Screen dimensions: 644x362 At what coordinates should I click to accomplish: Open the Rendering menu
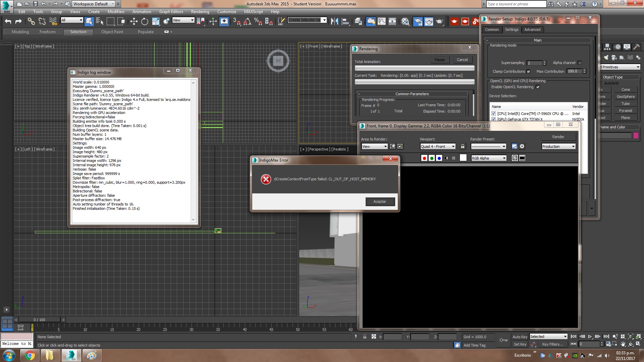200,11
